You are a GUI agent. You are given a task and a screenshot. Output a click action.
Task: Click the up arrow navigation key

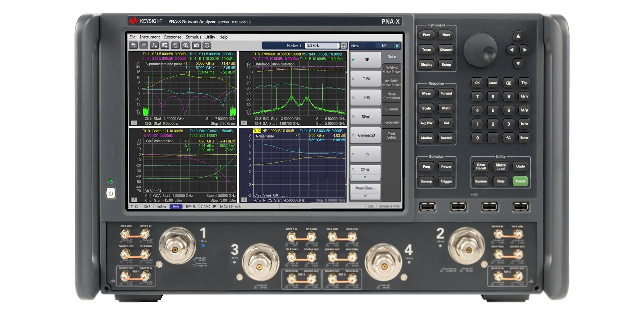(x=518, y=36)
